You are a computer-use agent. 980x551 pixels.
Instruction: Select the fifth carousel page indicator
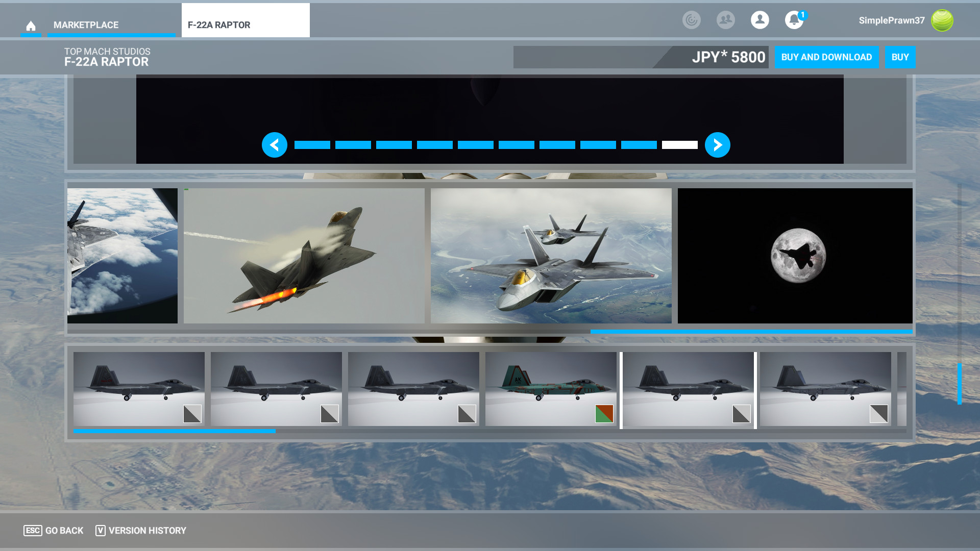[x=475, y=145]
